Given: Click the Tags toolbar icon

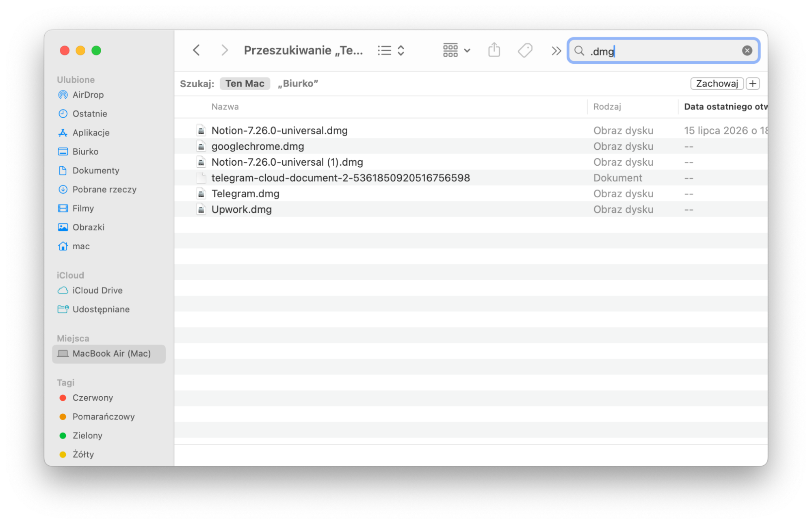Looking at the screenshot, I should [x=525, y=50].
